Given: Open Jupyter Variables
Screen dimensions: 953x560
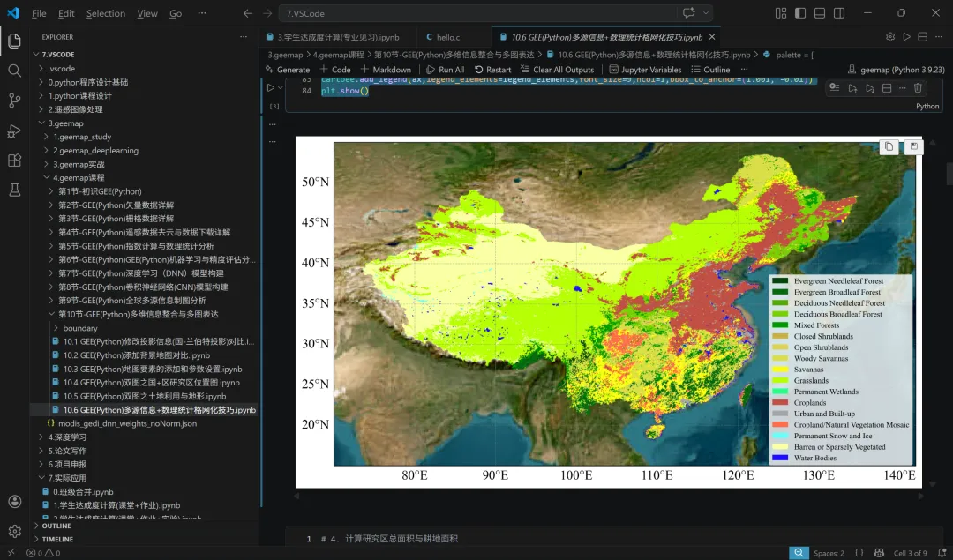Looking at the screenshot, I should pyautogui.click(x=645, y=70).
